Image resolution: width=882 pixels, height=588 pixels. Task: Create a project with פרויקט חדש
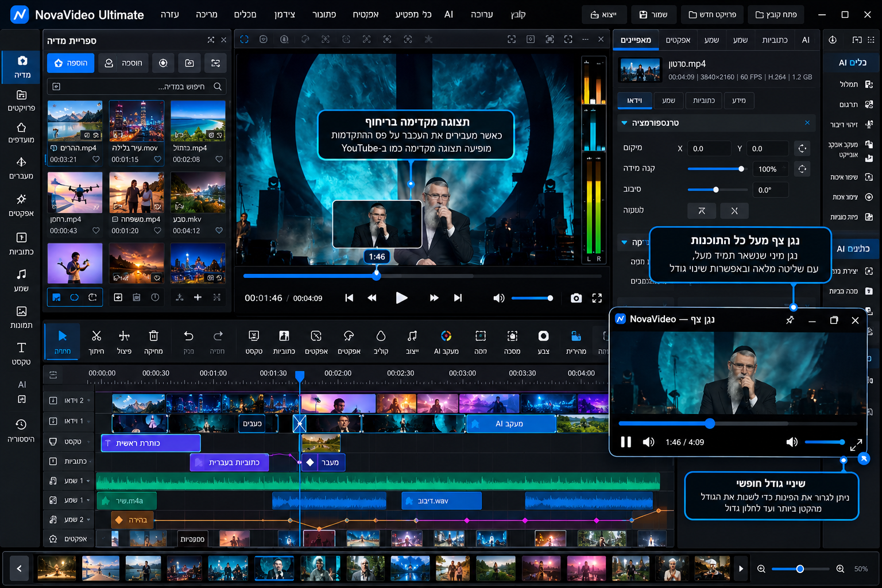pos(712,14)
